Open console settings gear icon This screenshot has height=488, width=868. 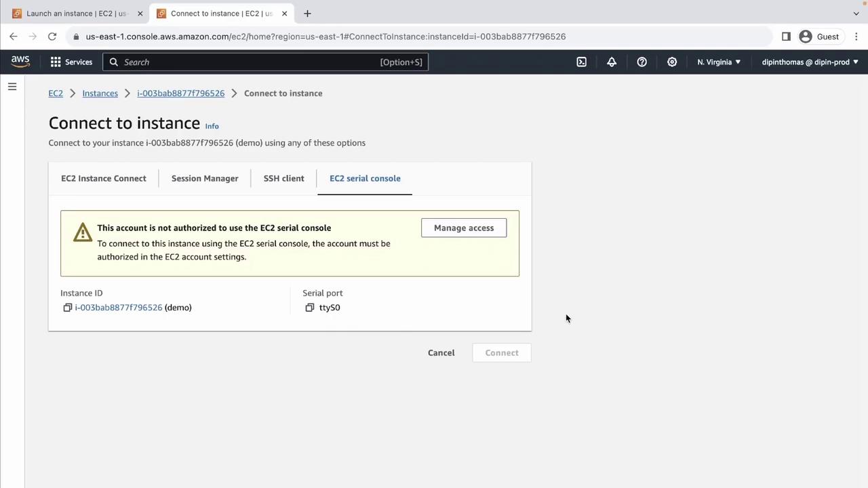[x=672, y=62]
